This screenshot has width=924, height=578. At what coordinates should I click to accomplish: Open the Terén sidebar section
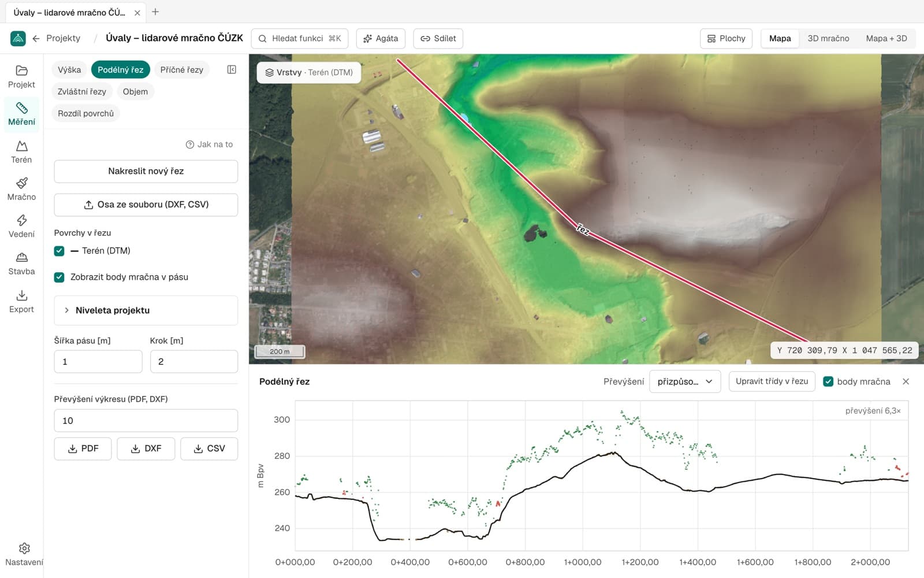tap(21, 152)
